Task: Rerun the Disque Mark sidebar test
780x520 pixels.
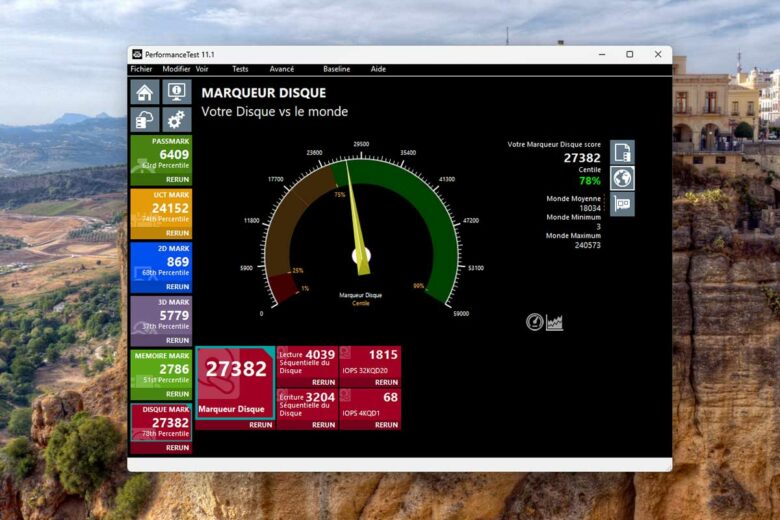Action: [178, 448]
